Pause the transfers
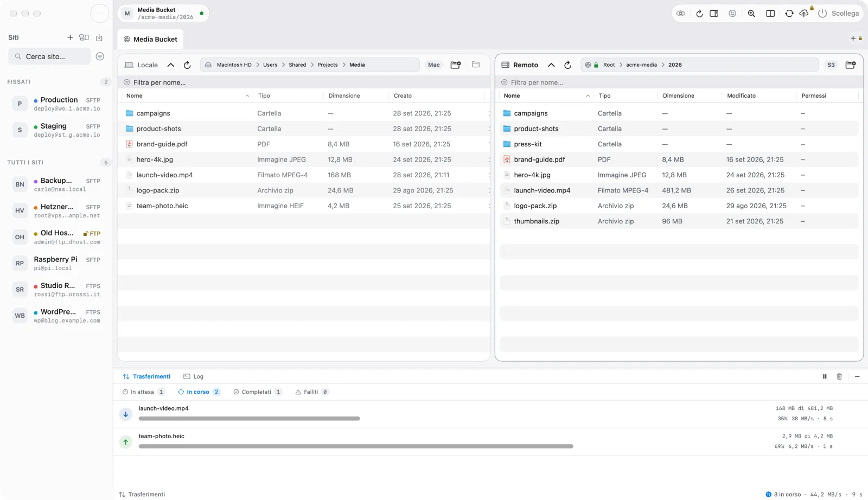 point(825,376)
